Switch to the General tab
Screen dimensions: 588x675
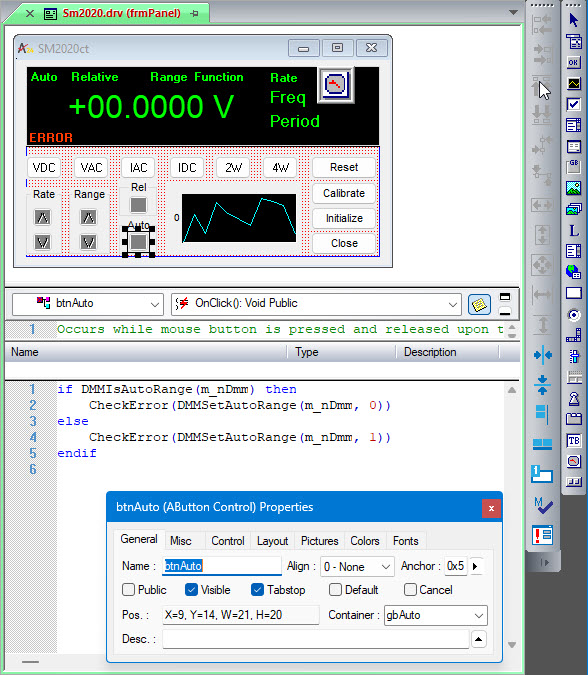click(139, 539)
